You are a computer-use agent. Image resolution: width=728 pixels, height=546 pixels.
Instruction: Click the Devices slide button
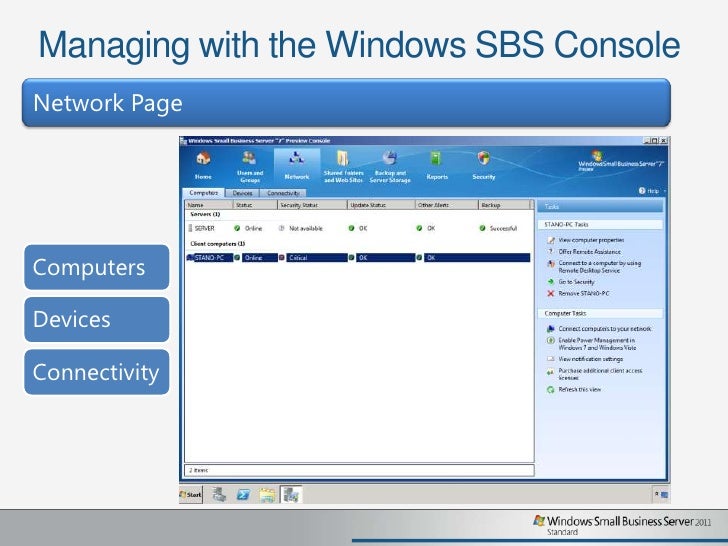click(97, 319)
